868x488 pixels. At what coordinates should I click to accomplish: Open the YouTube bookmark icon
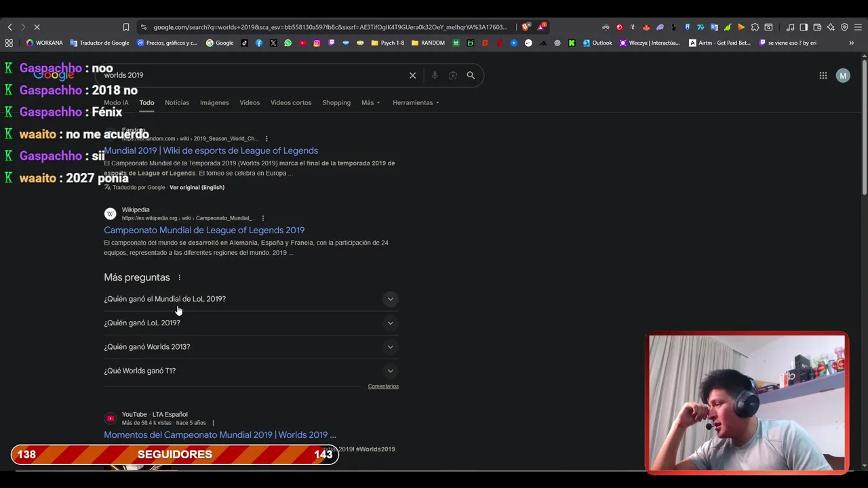click(x=302, y=43)
